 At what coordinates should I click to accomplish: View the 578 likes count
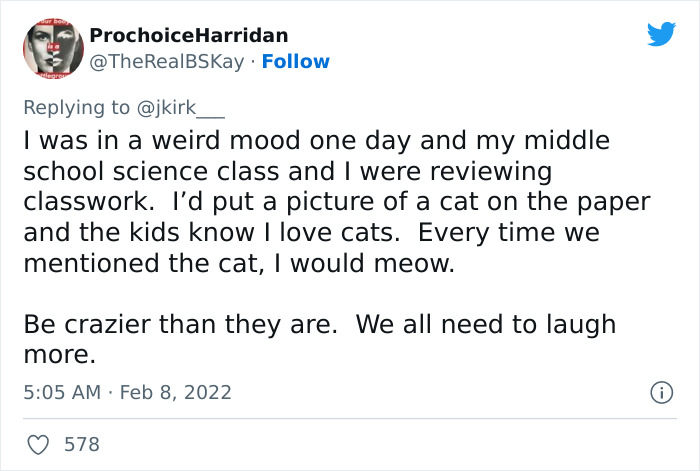82,444
